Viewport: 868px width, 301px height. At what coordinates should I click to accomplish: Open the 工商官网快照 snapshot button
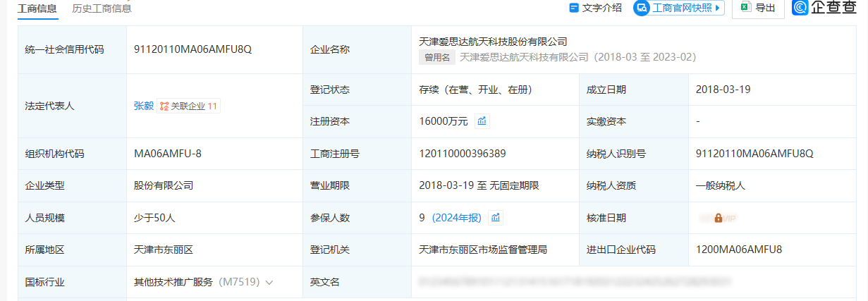pyautogui.click(x=679, y=8)
